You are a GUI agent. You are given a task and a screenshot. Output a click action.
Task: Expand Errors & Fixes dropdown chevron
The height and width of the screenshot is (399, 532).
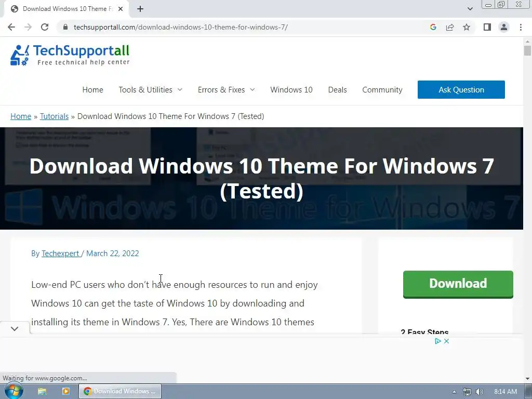252,89
